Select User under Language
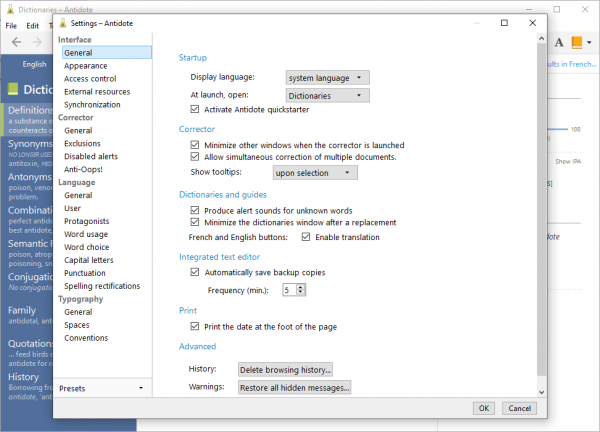Viewport: 600px width, 432px height. pyautogui.click(x=72, y=209)
